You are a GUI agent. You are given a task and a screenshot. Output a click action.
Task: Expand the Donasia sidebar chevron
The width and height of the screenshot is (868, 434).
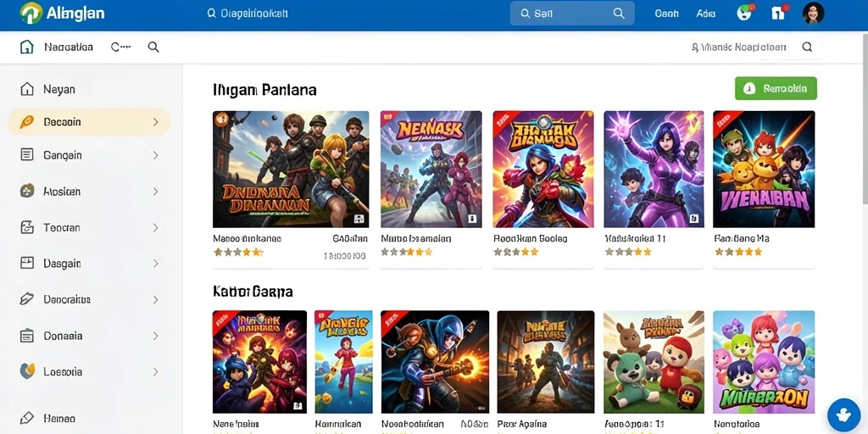156,336
